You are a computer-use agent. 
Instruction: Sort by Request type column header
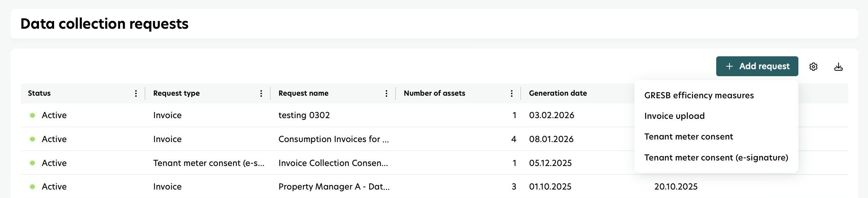pyautogui.click(x=176, y=93)
